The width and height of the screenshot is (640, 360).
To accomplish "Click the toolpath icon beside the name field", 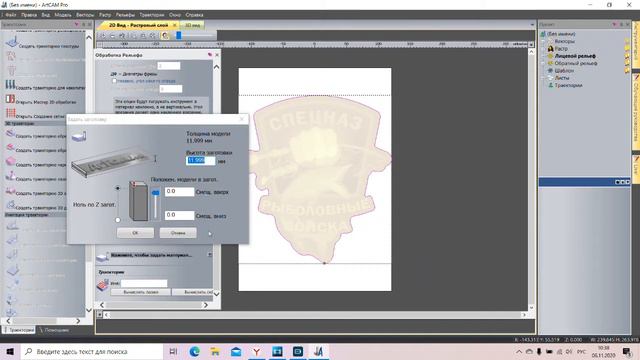I will click(102, 284).
